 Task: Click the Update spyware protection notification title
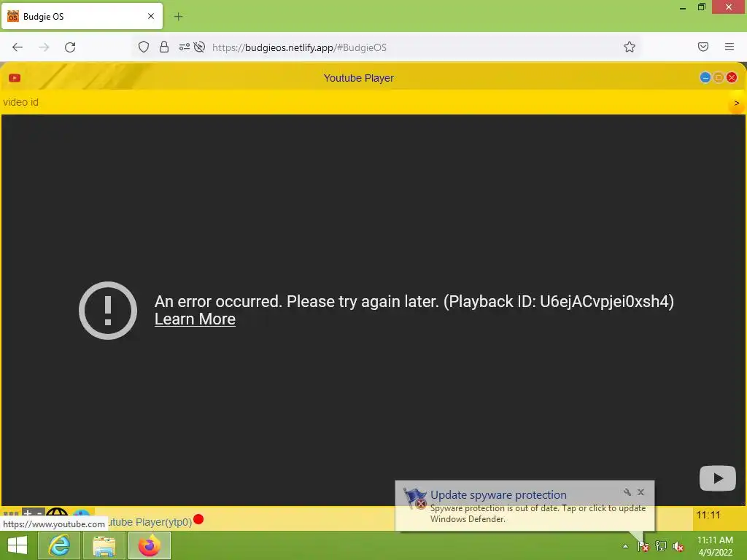[x=498, y=495]
